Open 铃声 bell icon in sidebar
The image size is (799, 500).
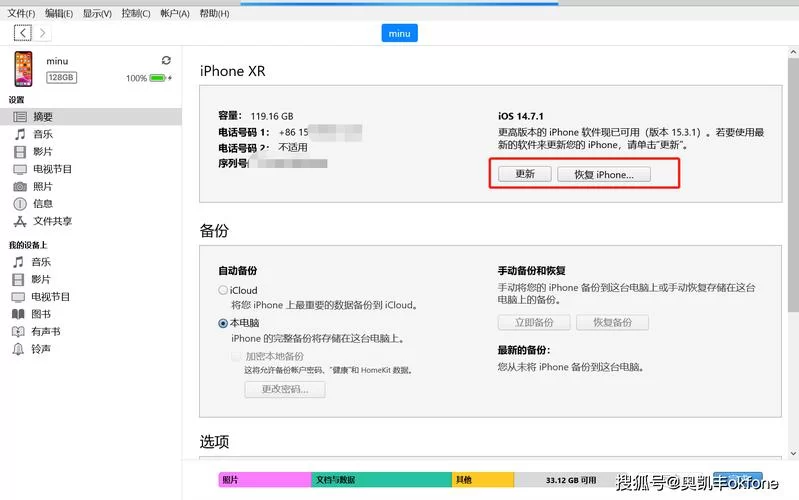pos(18,349)
